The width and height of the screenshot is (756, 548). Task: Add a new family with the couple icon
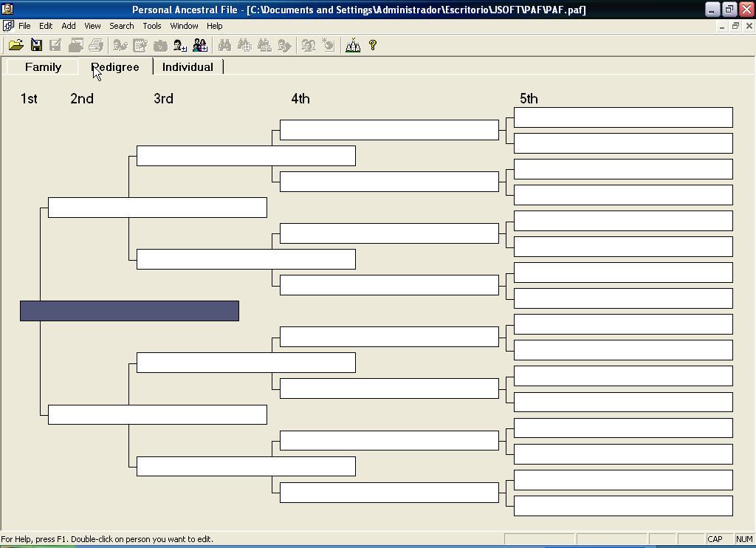(199, 45)
